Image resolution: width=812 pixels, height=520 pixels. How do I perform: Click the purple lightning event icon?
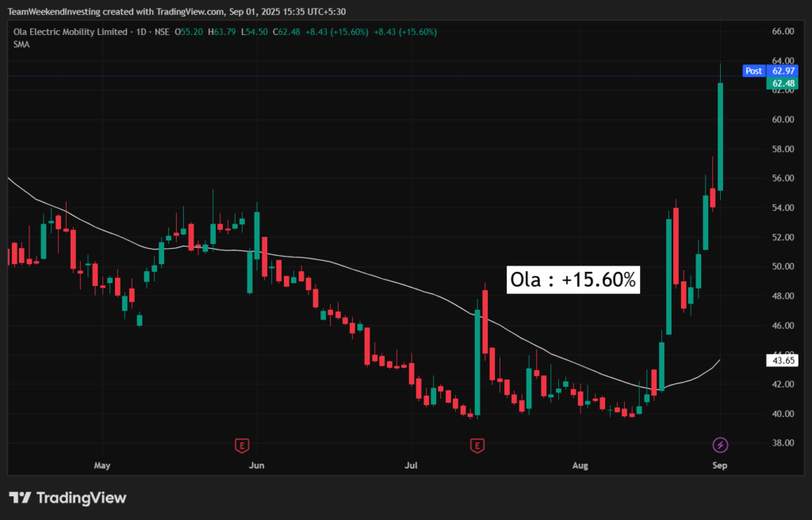[720, 445]
